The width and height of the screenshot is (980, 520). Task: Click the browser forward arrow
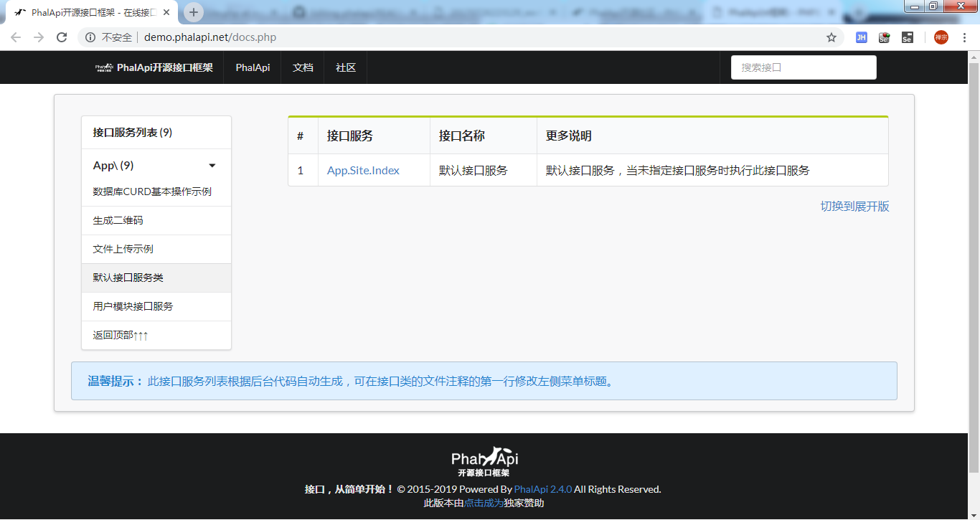pos(39,37)
